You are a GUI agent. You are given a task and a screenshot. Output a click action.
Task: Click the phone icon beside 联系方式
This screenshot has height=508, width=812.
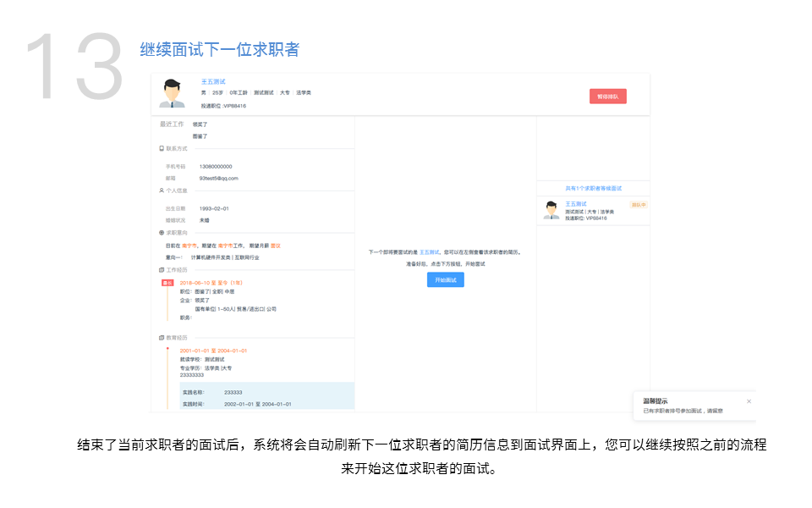162,149
